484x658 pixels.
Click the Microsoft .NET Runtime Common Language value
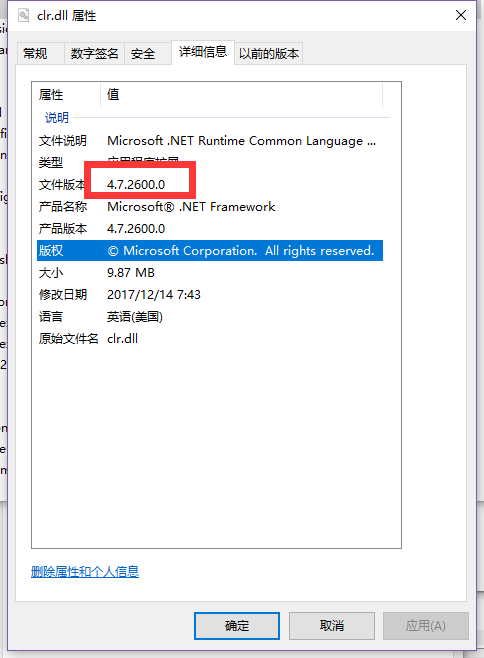pyautogui.click(x=241, y=141)
